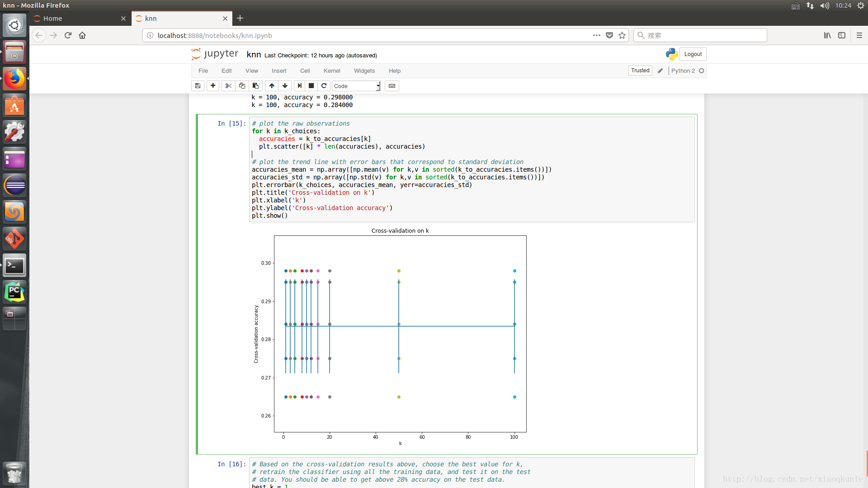Toggle Firefox sidebar view icon
Image resolution: width=868 pixels, height=488 pixels.
(x=842, y=35)
